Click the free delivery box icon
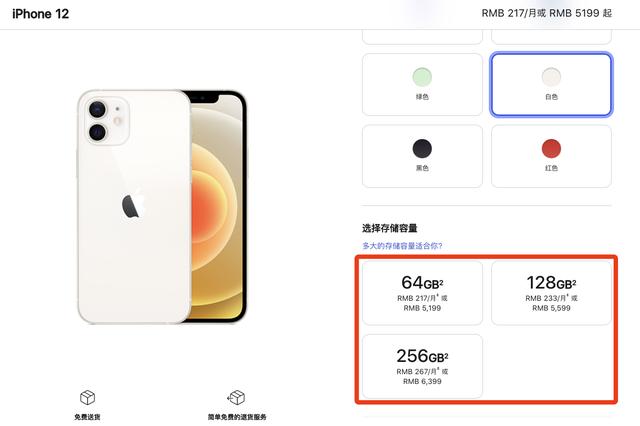Viewport: 640px width, 426px height. (87, 397)
